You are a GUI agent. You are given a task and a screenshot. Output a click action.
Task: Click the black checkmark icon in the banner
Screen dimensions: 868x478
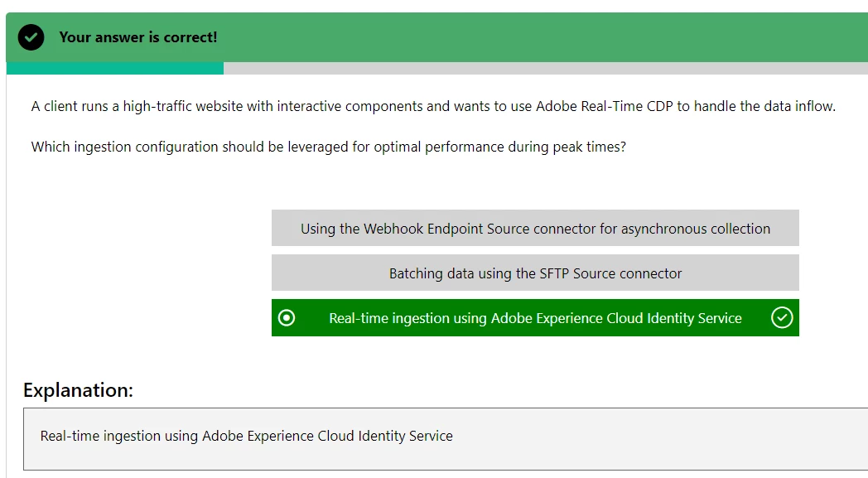pyautogui.click(x=31, y=37)
